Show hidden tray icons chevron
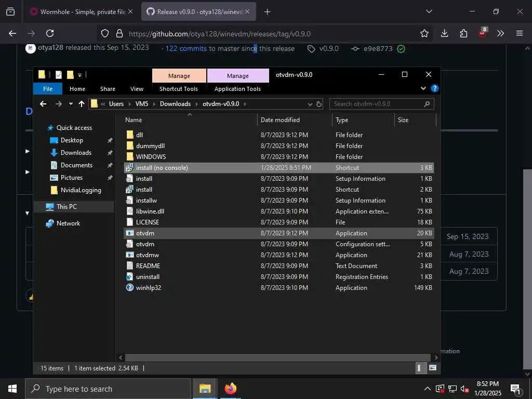The width and height of the screenshot is (532, 399). coord(428,389)
